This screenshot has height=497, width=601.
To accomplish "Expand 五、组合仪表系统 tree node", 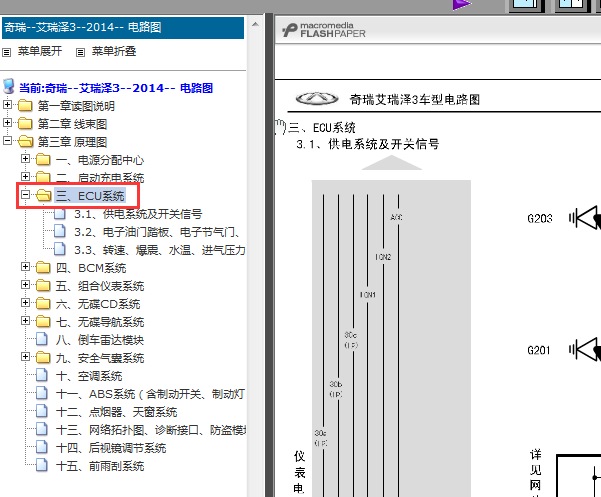I will 25,284.
